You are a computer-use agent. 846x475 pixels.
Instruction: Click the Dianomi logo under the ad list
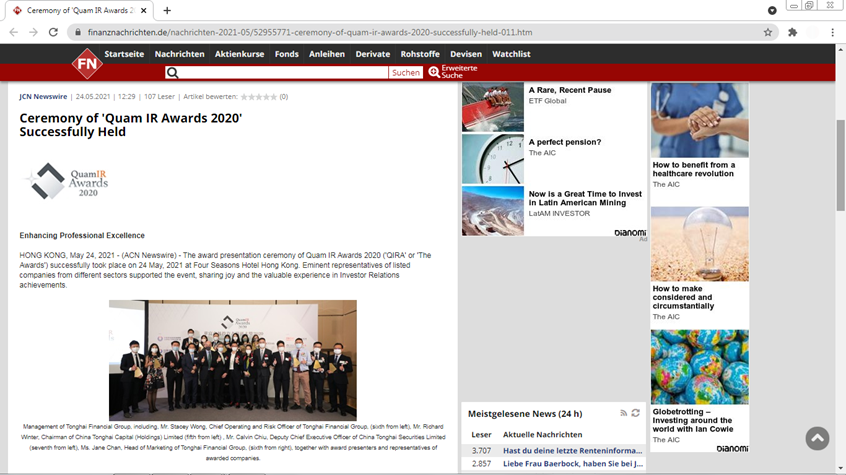coord(630,233)
